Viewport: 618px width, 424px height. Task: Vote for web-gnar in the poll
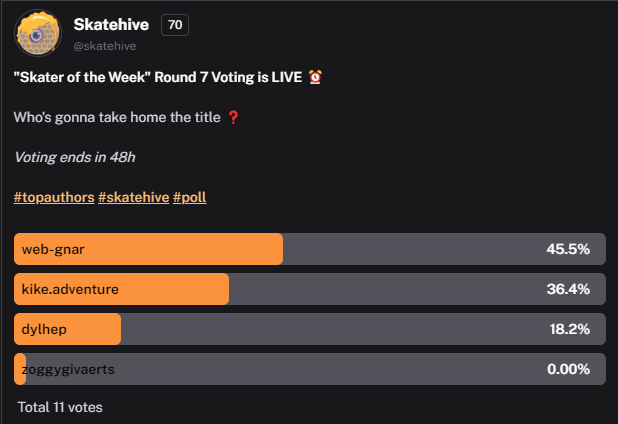(310, 249)
